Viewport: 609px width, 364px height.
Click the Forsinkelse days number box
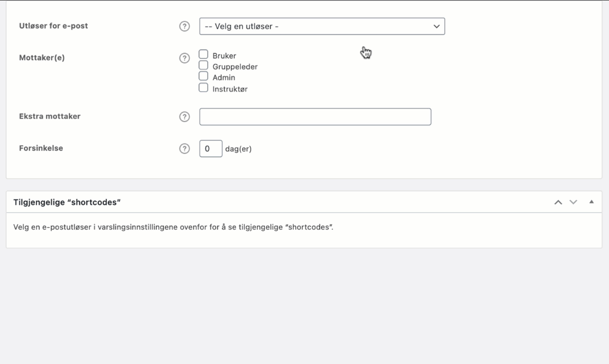210,149
